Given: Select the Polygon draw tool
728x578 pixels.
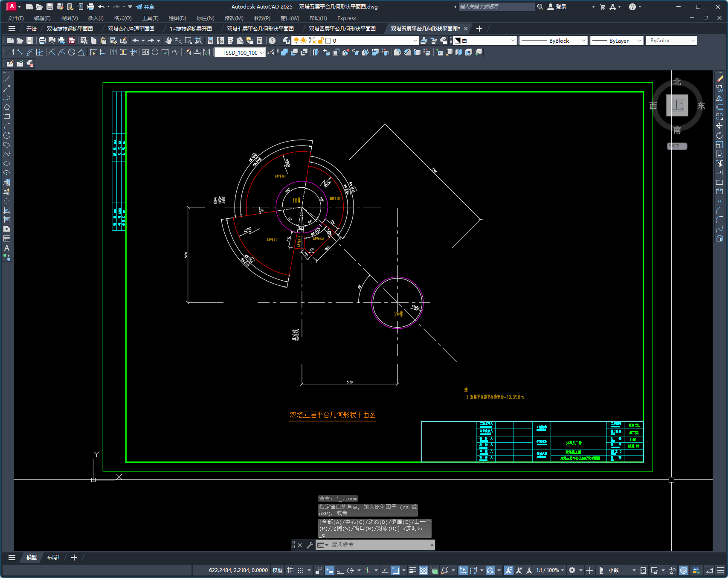Looking at the screenshot, I should [7, 107].
